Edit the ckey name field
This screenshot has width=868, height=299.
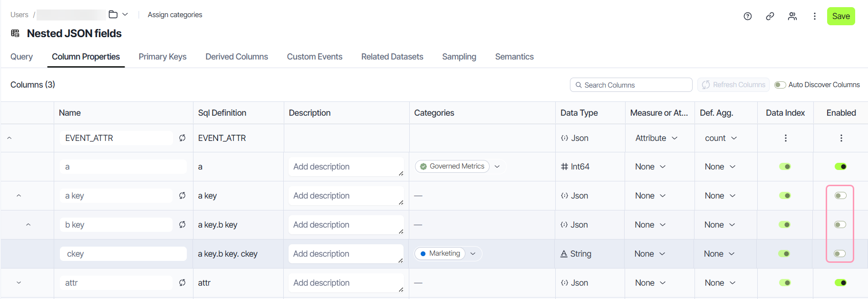point(123,254)
